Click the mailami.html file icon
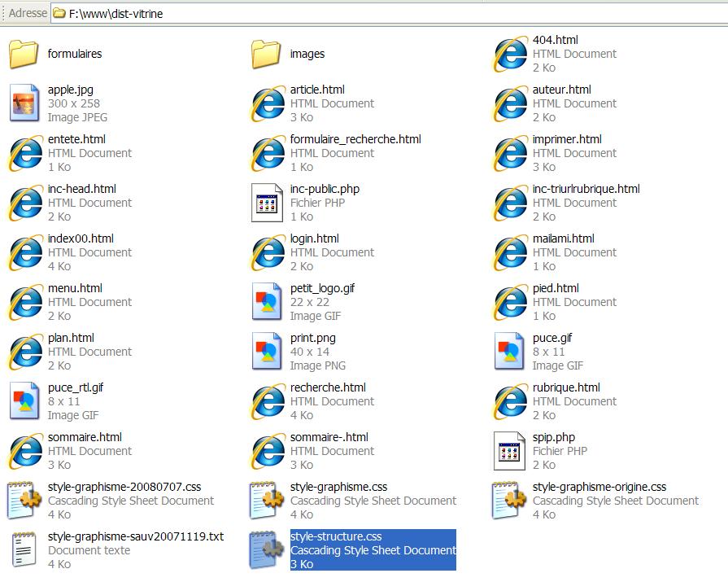The image size is (728, 582). pos(510,252)
